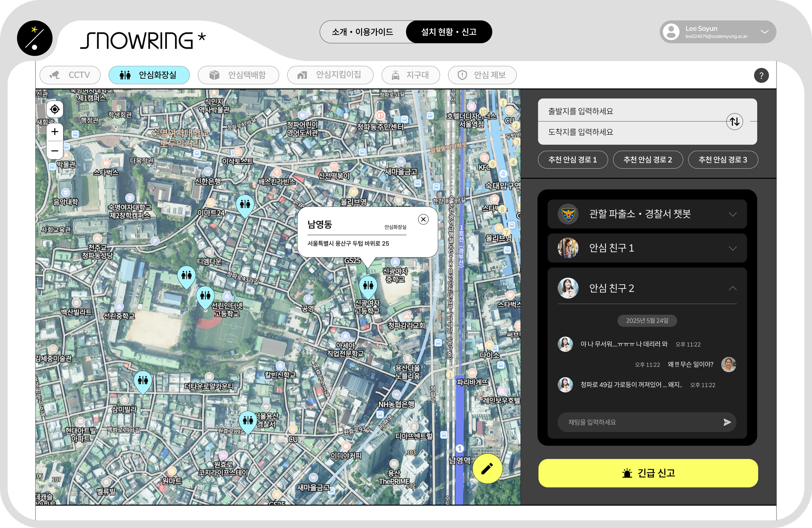Toggle the 안심택배함 filter chip

click(x=238, y=75)
